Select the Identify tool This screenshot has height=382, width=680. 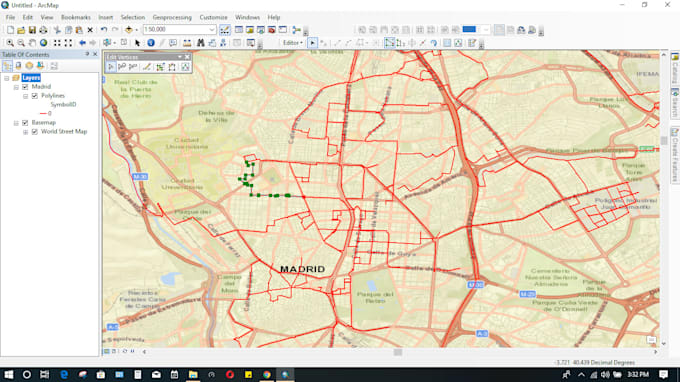click(x=150, y=43)
